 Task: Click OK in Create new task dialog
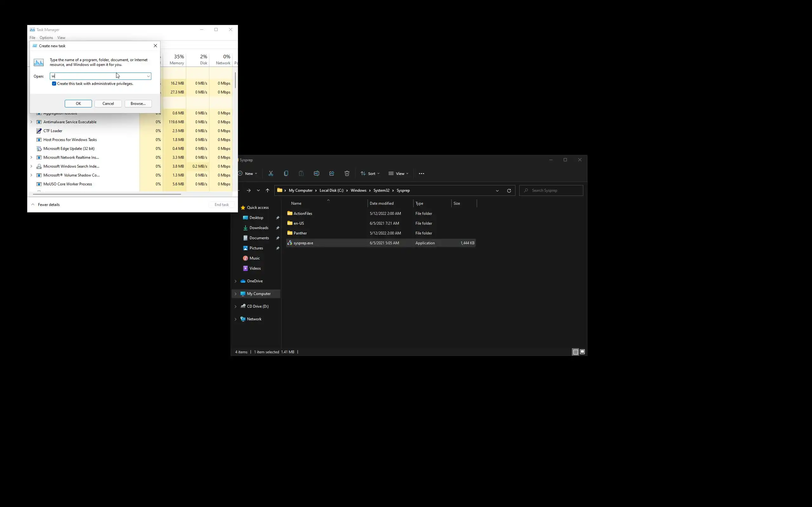click(x=78, y=104)
